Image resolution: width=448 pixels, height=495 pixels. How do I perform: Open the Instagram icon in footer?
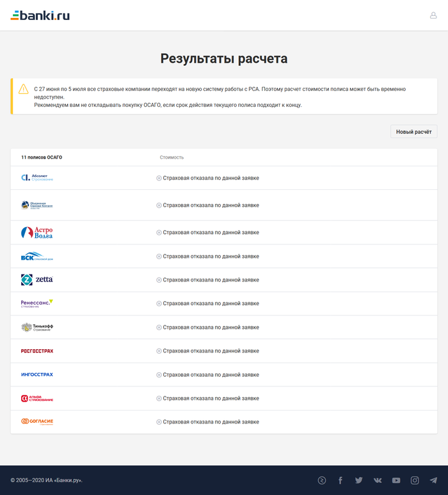coord(415,480)
